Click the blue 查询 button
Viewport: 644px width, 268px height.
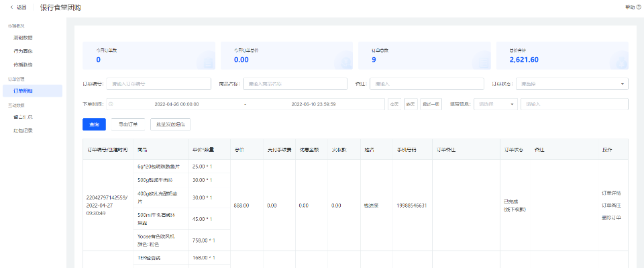94,124
